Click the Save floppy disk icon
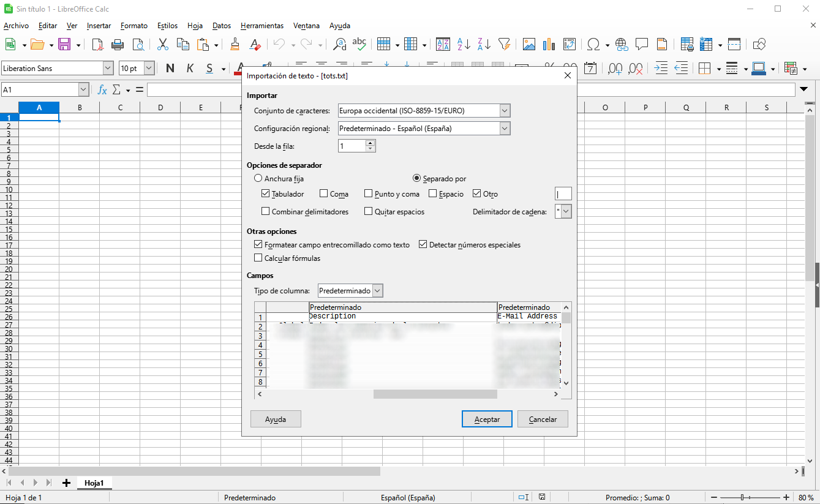Viewport: 820px width, 504px height. (64, 45)
